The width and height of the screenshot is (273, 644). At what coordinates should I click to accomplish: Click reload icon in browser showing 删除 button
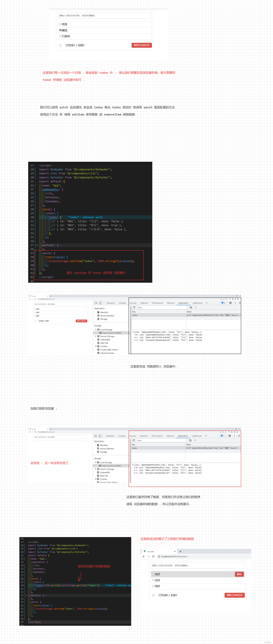coord(153,557)
